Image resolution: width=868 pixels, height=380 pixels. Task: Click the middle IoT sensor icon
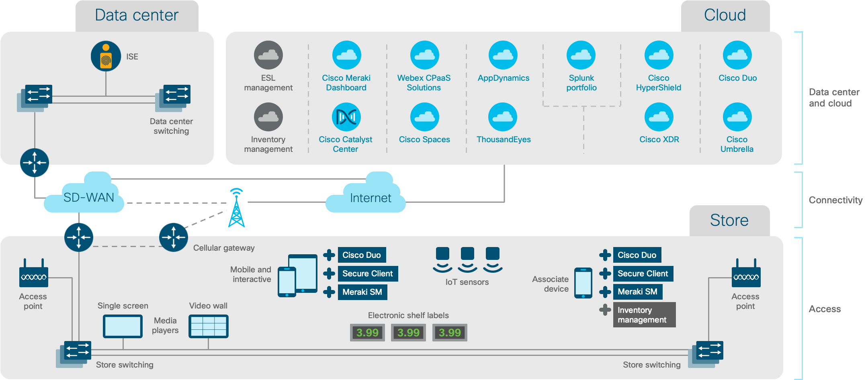pyautogui.click(x=467, y=260)
